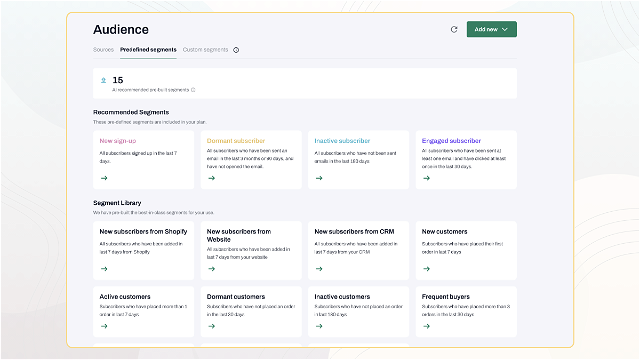
Task: Click the arrow on the Dormant subscriber card
Action: tap(211, 178)
